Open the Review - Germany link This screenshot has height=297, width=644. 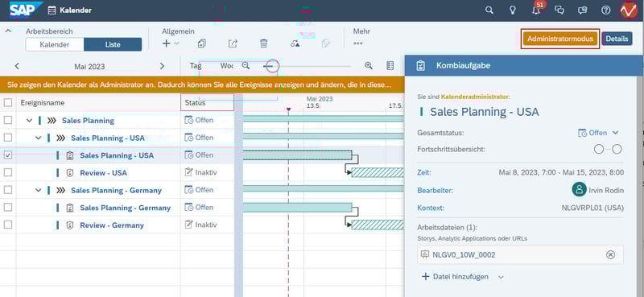pyautogui.click(x=112, y=225)
